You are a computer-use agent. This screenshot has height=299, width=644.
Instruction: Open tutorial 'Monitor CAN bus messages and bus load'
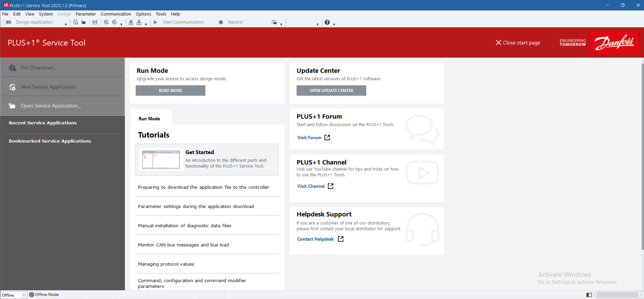183,245
